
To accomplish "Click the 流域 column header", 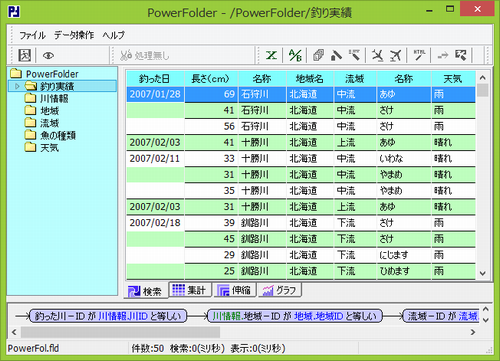I will [355, 79].
